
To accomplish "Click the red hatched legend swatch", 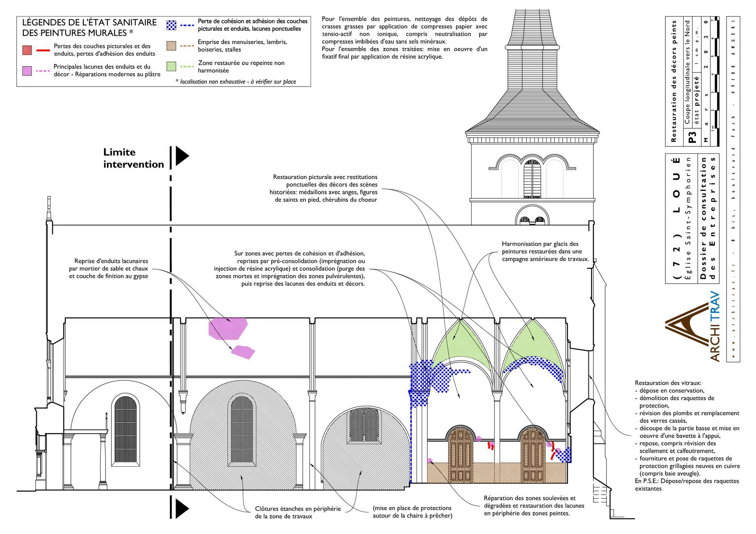I will point(27,50).
